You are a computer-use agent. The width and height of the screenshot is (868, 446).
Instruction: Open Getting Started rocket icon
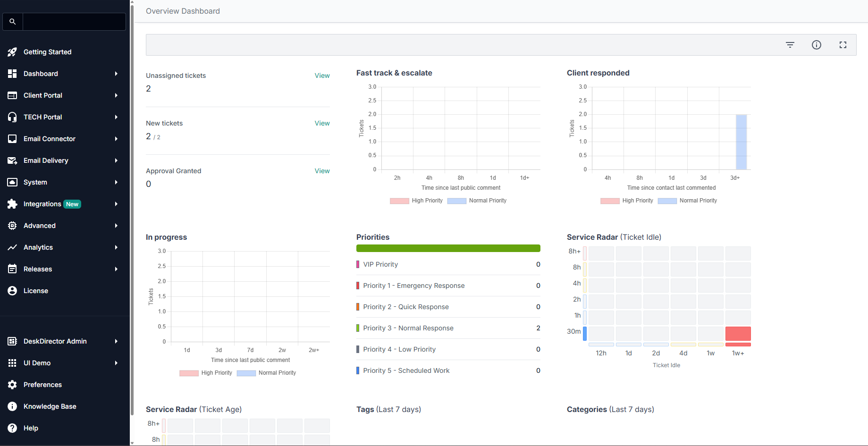click(12, 52)
